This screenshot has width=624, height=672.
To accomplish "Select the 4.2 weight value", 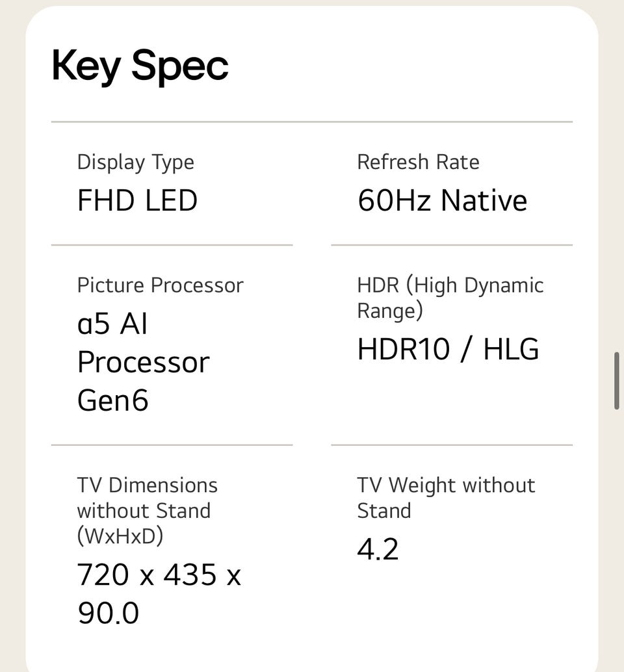I will tap(378, 550).
